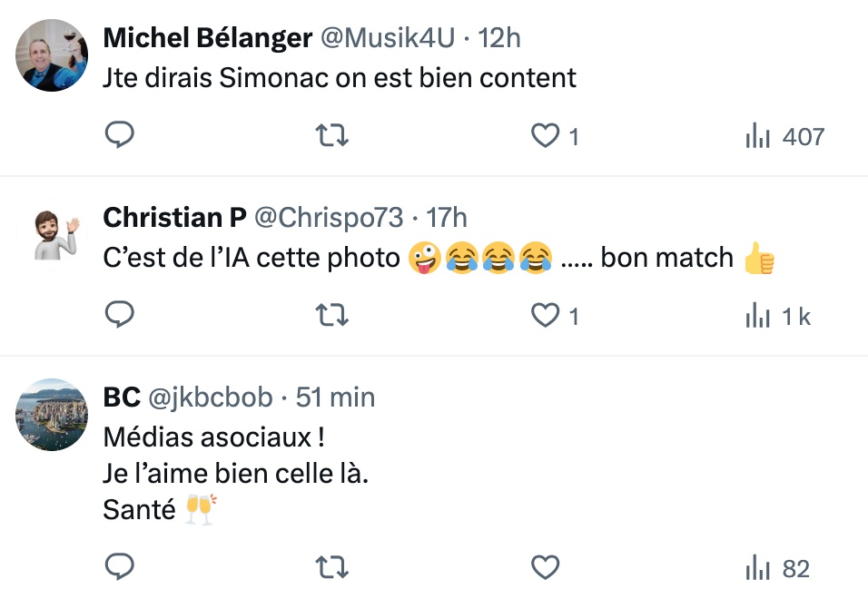868x599 pixels.
Task: Open Michel Bélanger's profile picture
Action: tap(52, 55)
